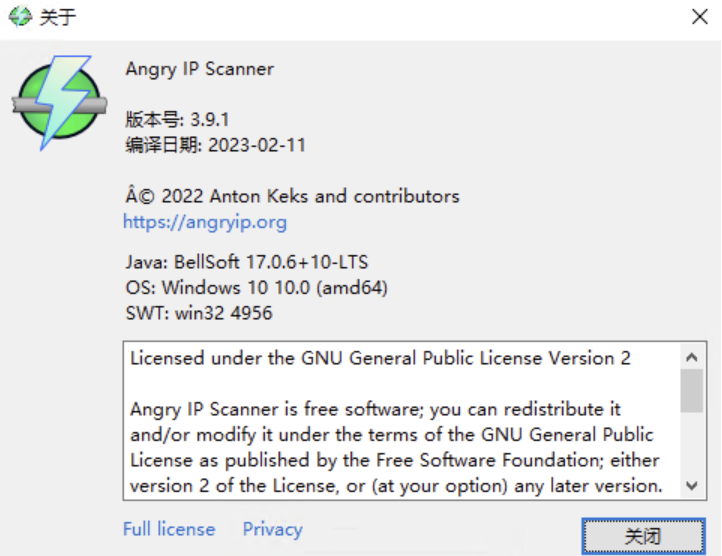This screenshot has width=722, height=556.
Task: Click the small app icon in the title bar
Action: 20,17
